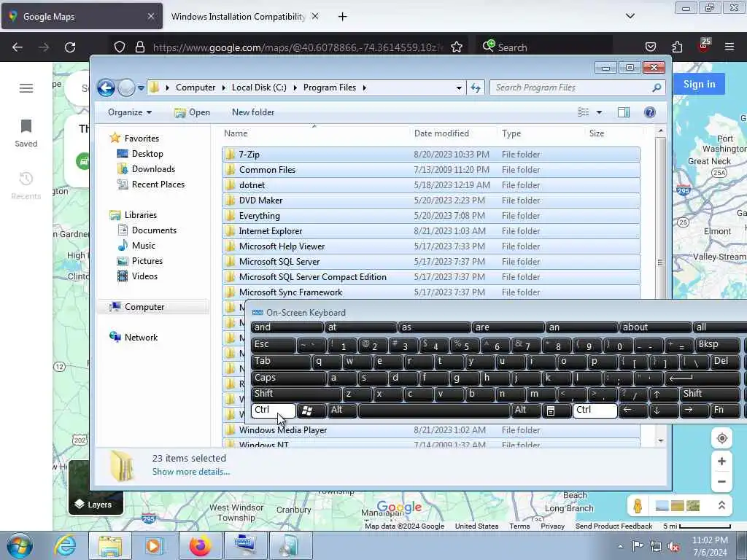This screenshot has height=560, width=747.
Task: Open Windows Media Player from taskbar
Action: 154,545
